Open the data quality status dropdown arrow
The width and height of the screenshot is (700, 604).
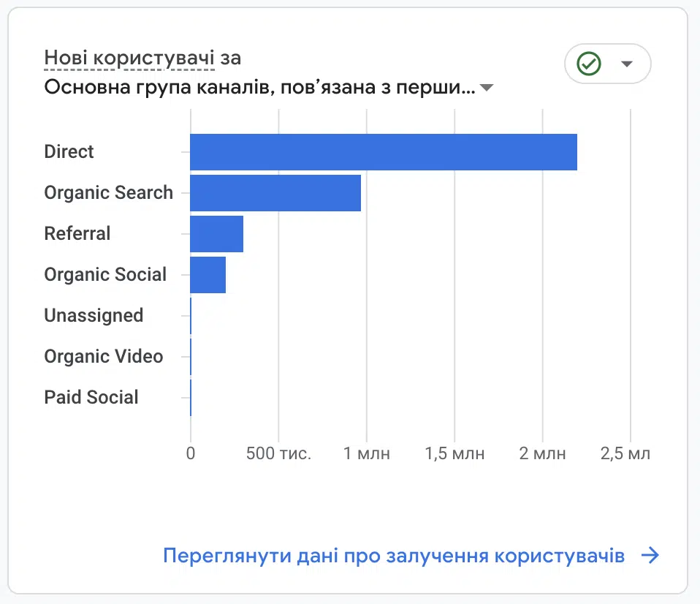625,64
